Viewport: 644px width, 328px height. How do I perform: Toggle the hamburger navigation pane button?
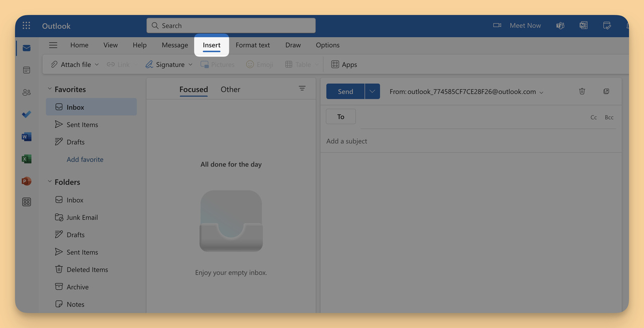coord(53,45)
